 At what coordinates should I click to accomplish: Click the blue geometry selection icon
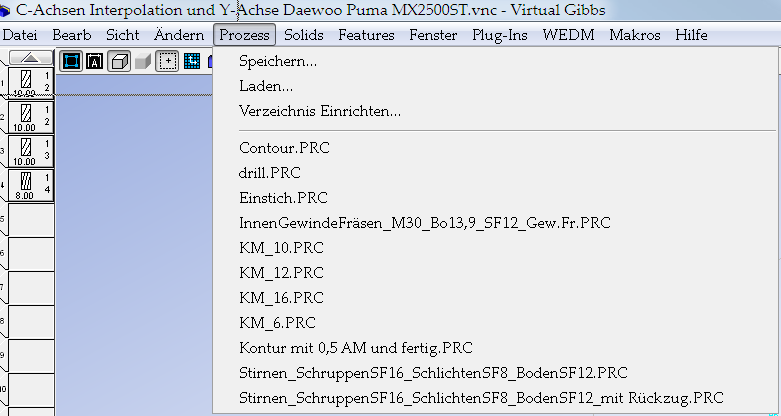pos(71,61)
